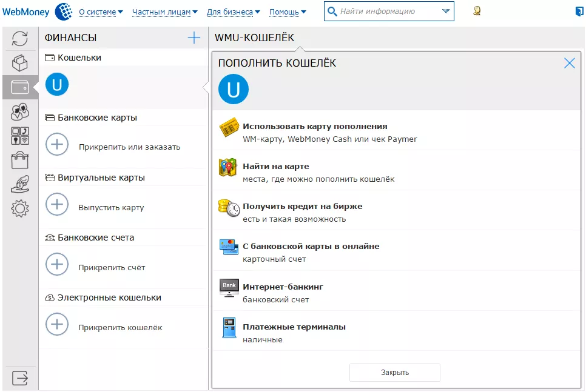Choose Интернет-банкинг option
This screenshot has height=392, width=586.
point(397,290)
